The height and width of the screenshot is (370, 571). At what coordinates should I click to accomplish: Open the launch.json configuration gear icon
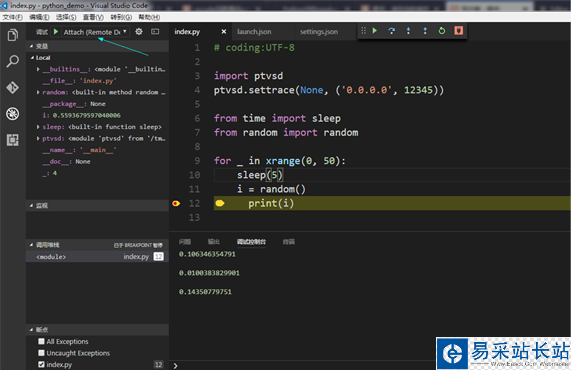(x=139, y=32)
